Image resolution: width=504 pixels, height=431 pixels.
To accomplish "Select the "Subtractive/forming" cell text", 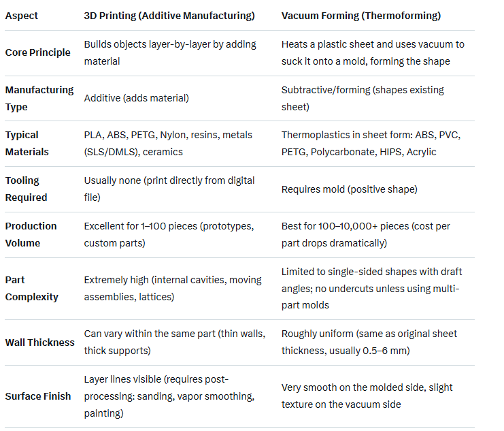I will coord(363,98).
